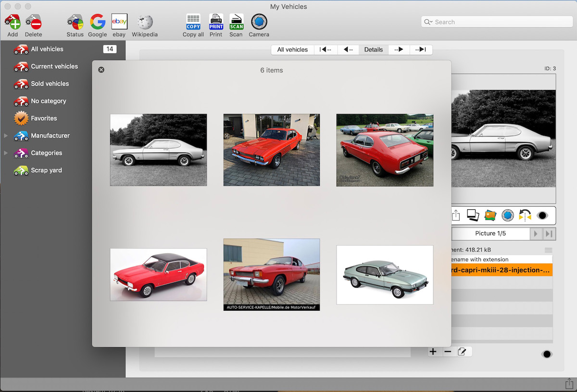Switch to the All vehicles segment tab
This screenshot has height=392, width=577.
pos(292,50)
